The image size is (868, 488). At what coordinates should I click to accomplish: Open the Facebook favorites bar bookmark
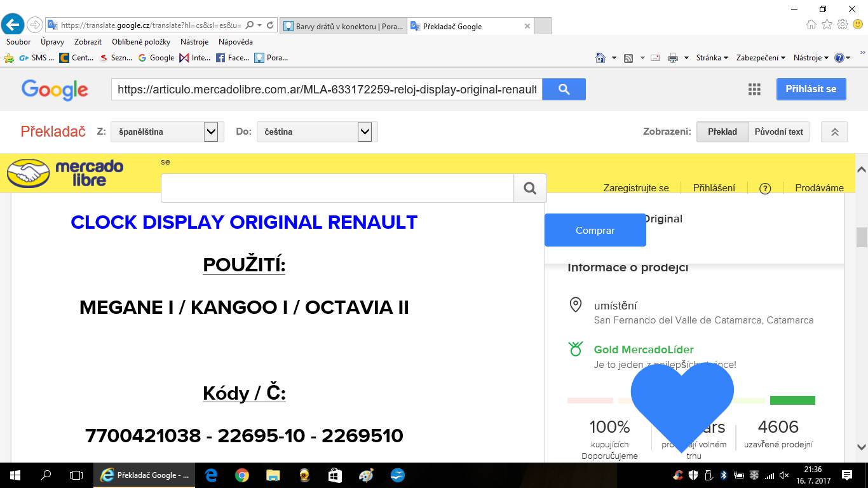coord(233,58)
